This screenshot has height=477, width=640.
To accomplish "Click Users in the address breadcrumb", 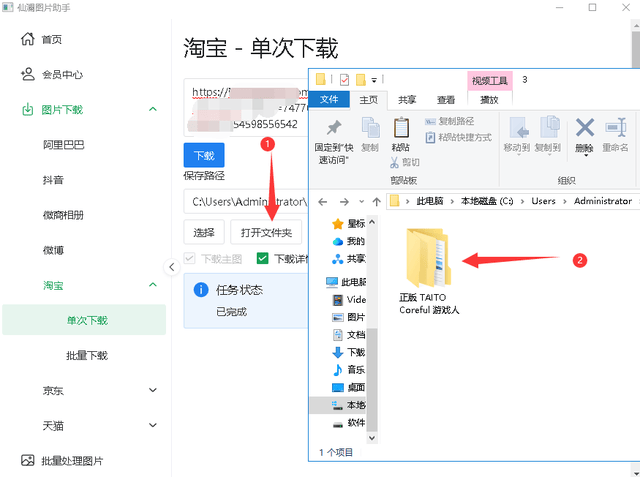I will pos(543,201).
